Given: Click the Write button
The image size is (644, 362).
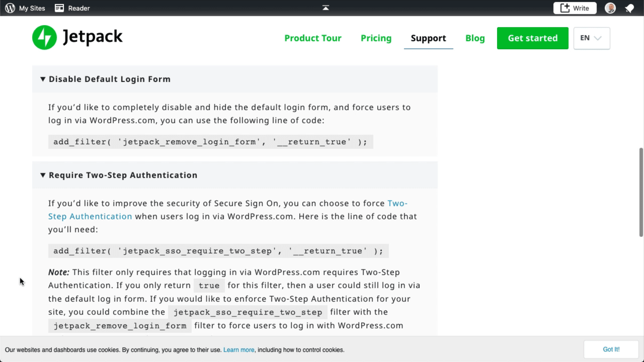Looking at the screenshot, I should 575,8.
